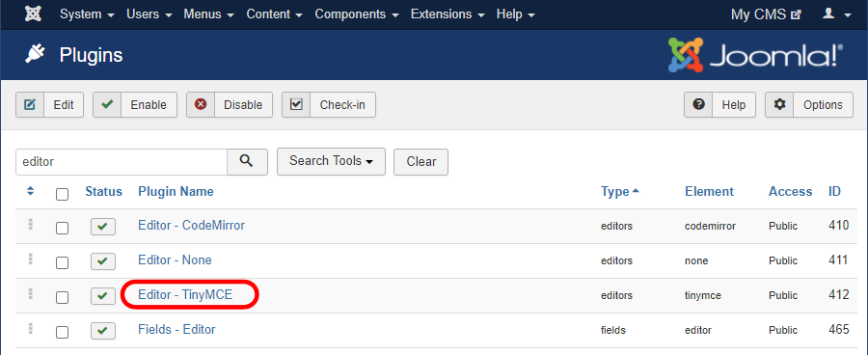868x355 pixels.
Task: Open the Options settings button
Action: (x=809, y=105)
